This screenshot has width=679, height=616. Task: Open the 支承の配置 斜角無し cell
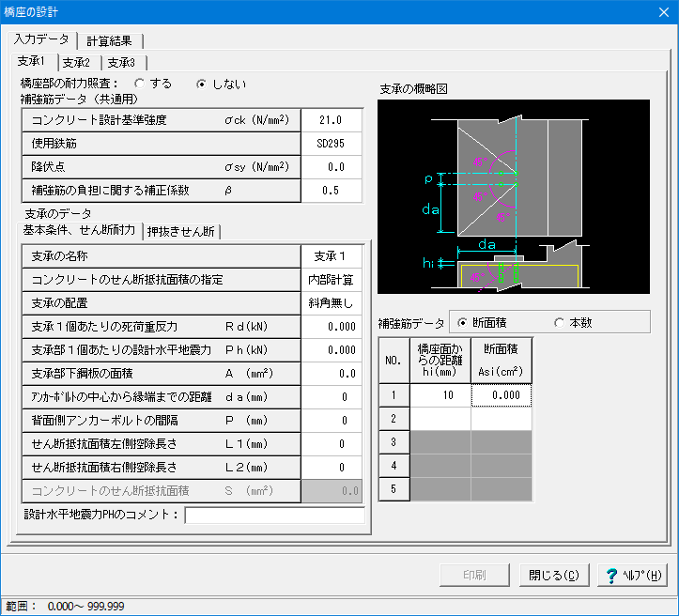pos(332,303)
